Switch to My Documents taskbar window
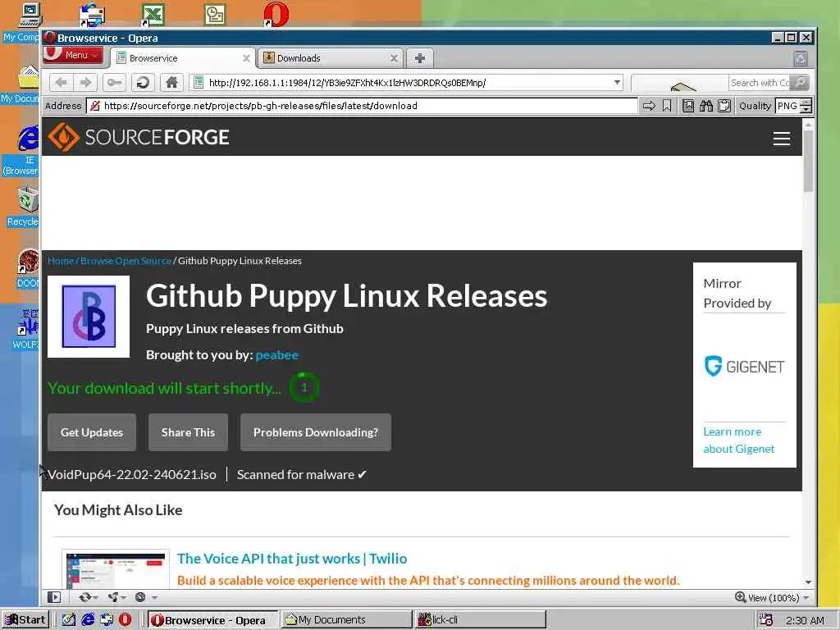Screen dimensions: 840x630 (x=347, y=619)
